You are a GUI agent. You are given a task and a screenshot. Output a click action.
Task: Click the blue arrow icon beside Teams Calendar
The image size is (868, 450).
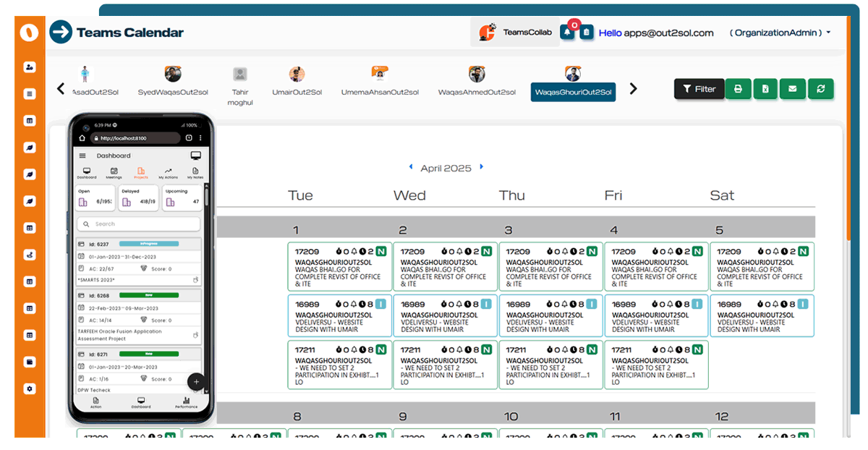tap(61, 32)
